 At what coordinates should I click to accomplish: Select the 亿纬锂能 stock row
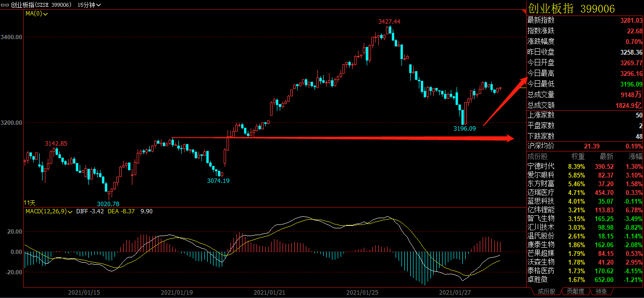coord(585,209)
